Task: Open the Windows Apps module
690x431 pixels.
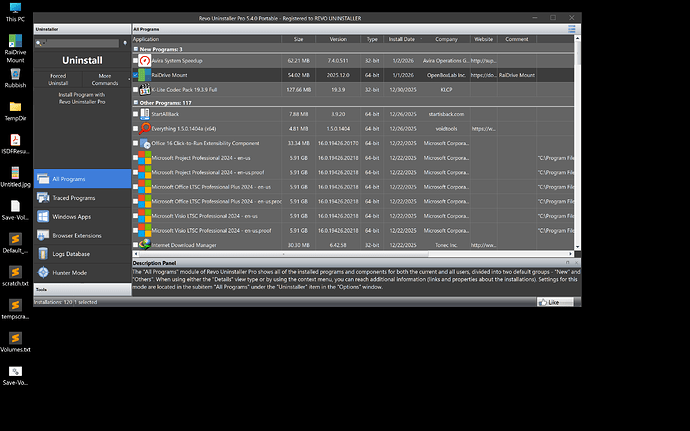Action: tap(81, 217)
